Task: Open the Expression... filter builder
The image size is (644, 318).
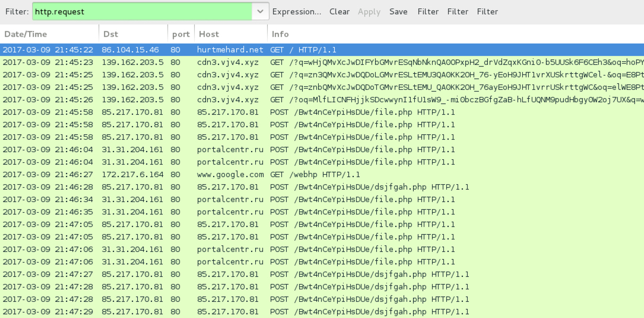Action: tap(297, 11)
